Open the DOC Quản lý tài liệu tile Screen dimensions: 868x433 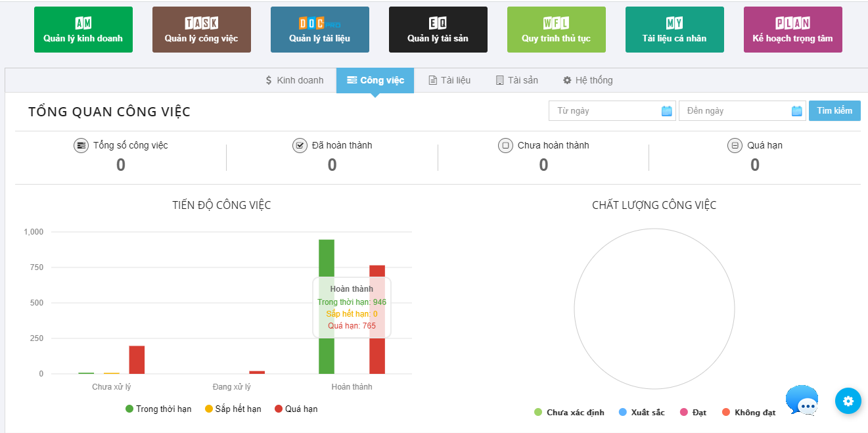tap(319, 30)
